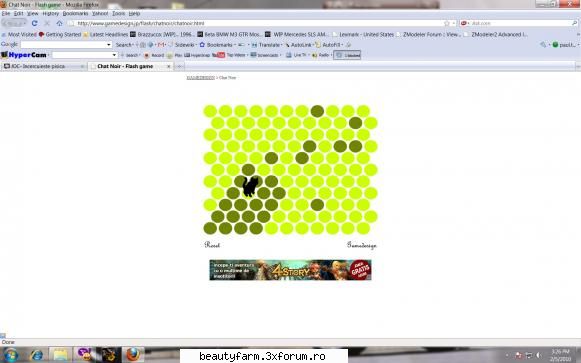Reload the page with the refresh icon
Viewport: 581px width, 363px height.
(34, 23)
